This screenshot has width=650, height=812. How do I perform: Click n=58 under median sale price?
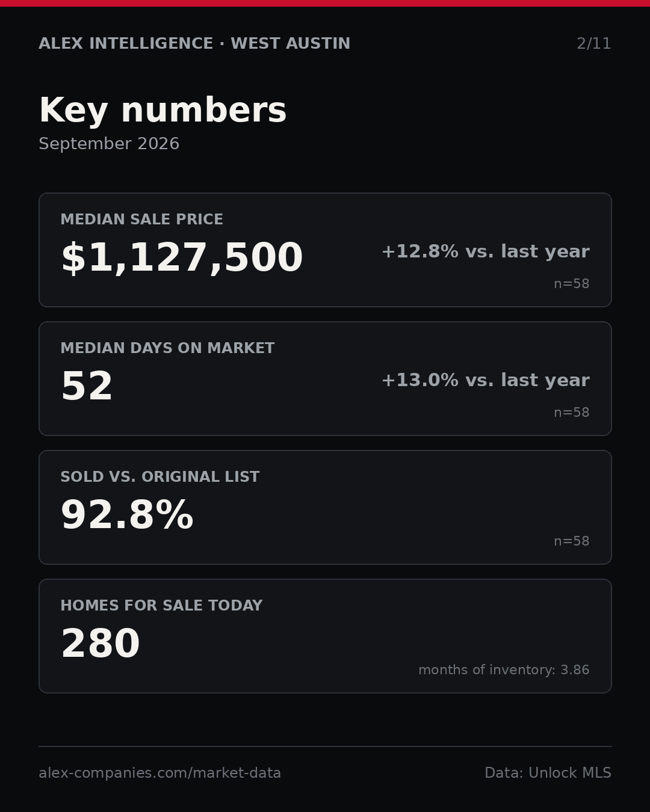572,284
